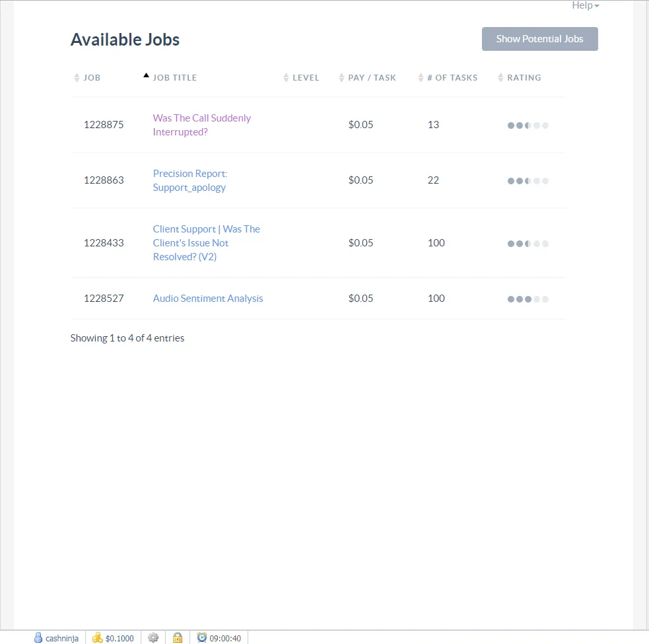Click rating dots of job 1228433
Image resolution: width=649 pixels, height=644 pixels.
pyautogui.click(x=528, y=244)
